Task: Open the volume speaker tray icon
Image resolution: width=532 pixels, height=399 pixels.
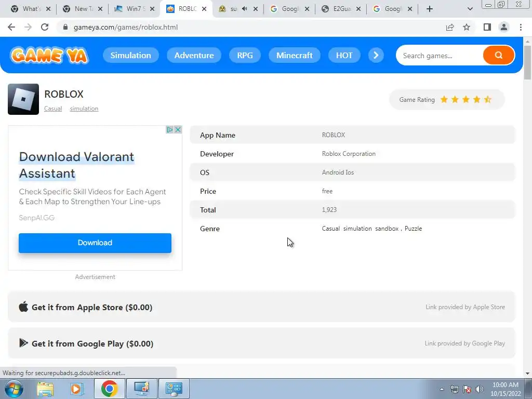Action: [x=480, y=389]
